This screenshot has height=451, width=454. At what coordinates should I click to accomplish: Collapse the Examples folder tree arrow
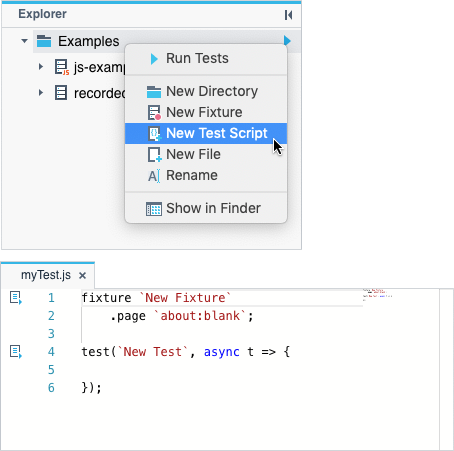[x=24, y=41]
